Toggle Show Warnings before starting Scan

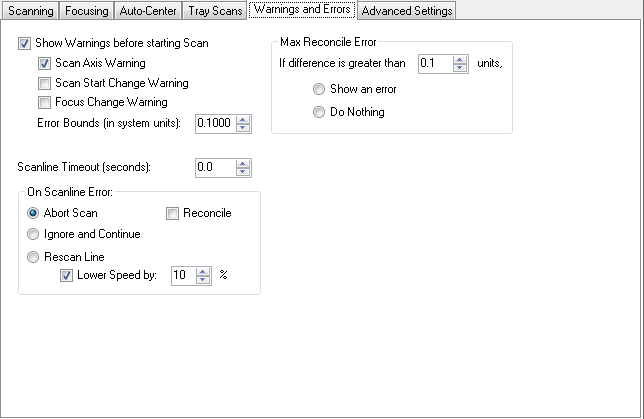(x=25, y=44)
